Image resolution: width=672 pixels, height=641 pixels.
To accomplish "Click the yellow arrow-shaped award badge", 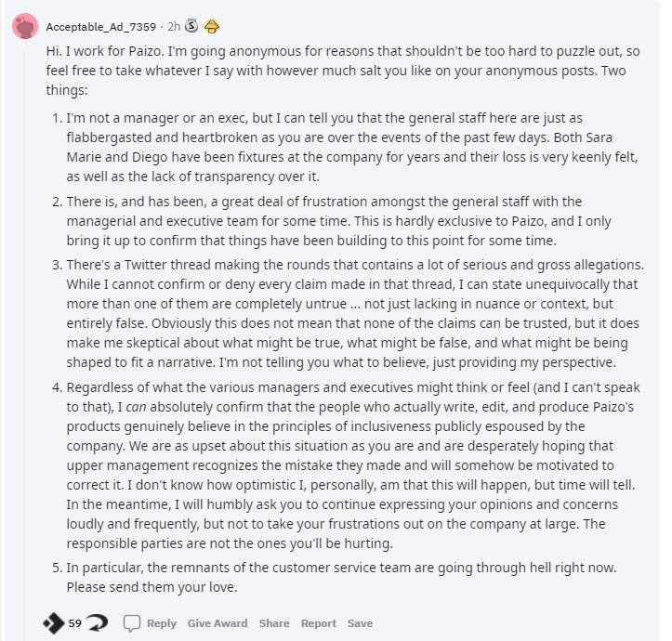I will [x=212, y=26].
